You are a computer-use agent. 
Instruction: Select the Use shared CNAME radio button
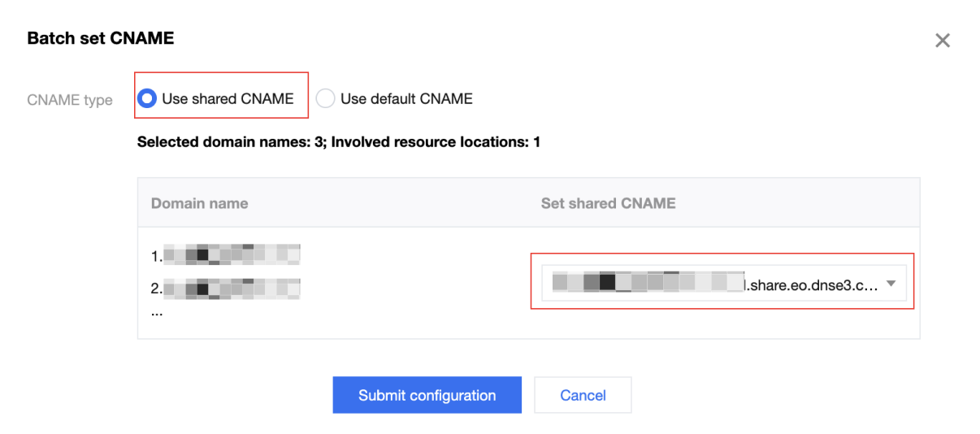click(x=147, y=99)
